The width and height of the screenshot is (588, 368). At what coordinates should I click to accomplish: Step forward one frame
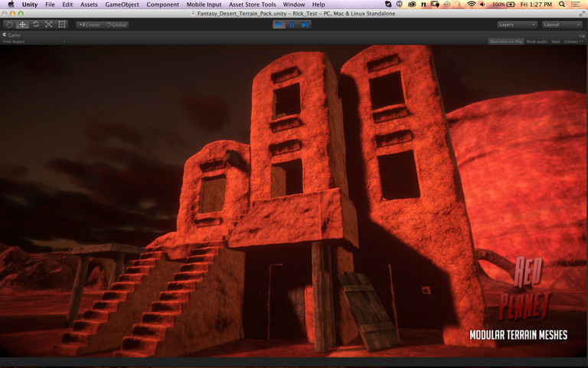click(x=305, y=25)
